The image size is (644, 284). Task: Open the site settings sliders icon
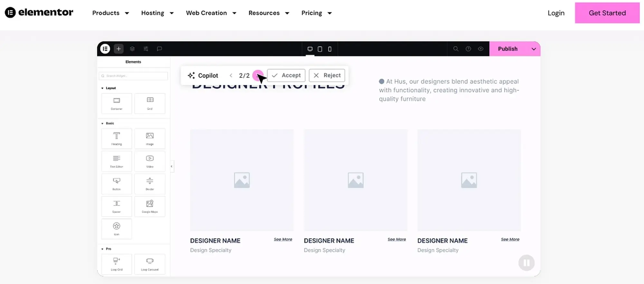(x=146, y=49)
